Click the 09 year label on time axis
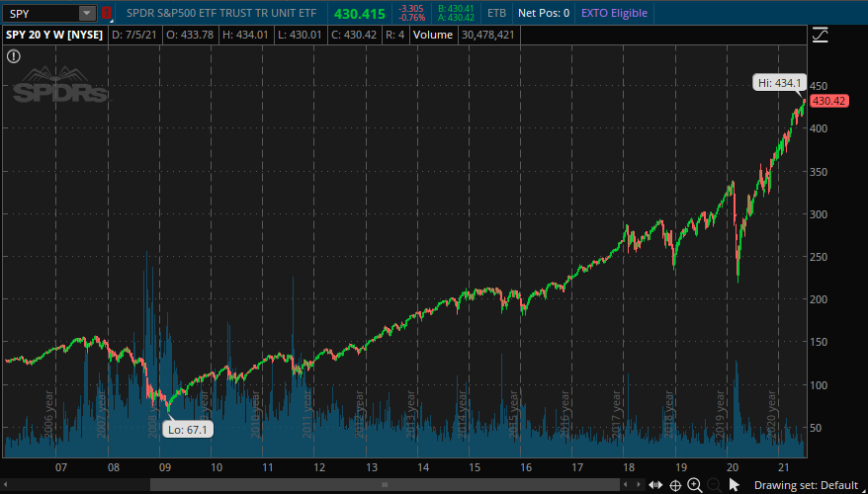Screen dimensions: 868x494 pos(164,467)
